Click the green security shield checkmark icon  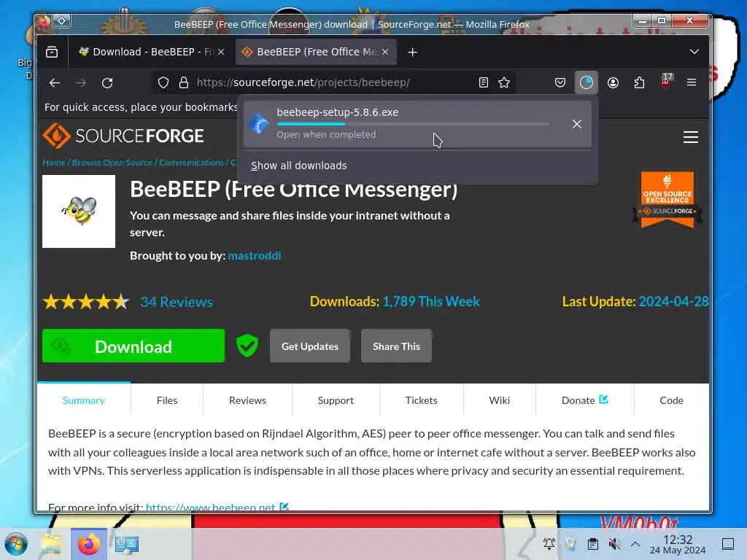tap(247, 346)
